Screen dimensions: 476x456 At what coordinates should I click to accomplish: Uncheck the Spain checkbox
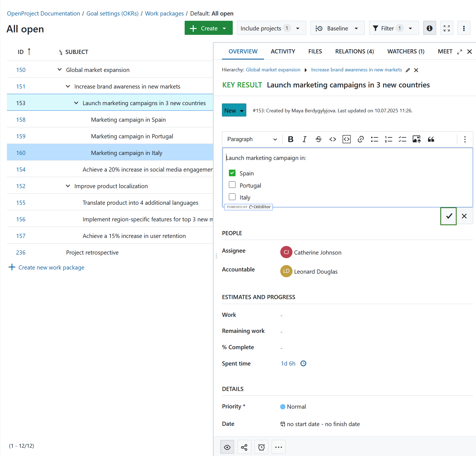tap(232, 173)
